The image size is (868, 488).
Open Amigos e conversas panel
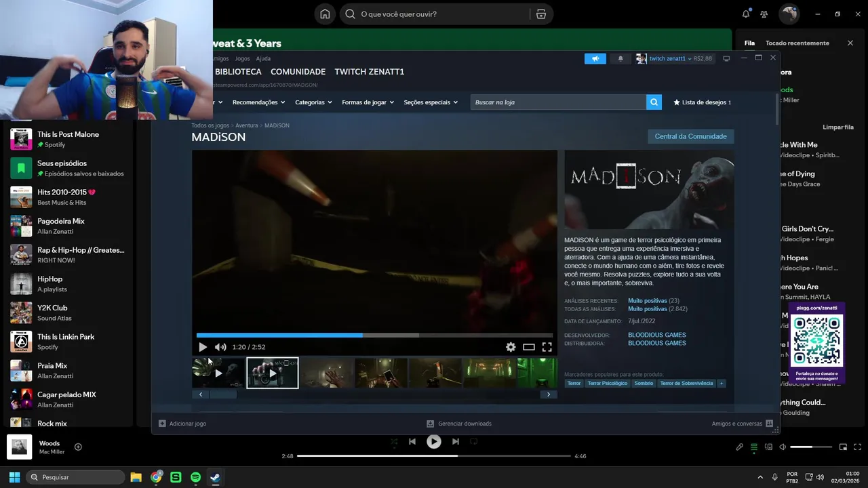(742, 424)
